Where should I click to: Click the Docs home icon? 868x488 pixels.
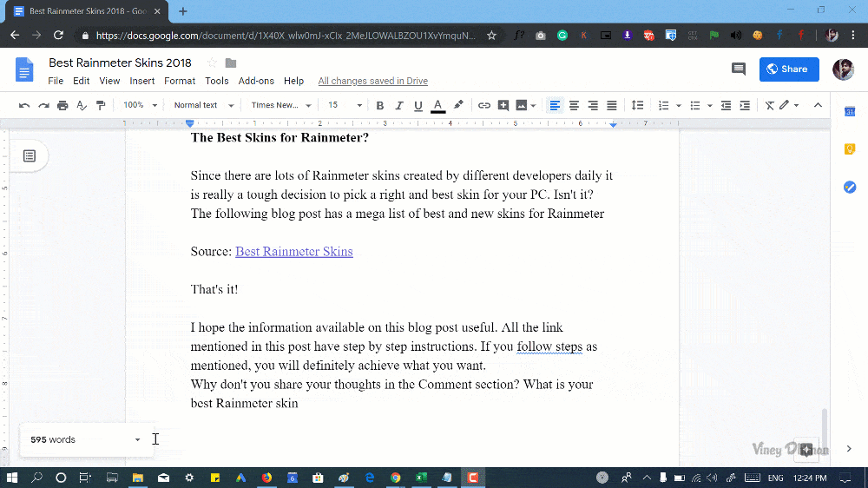tap(24, 69)
